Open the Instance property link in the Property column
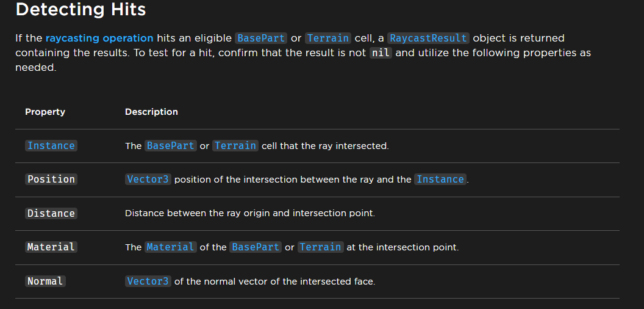This screenshot has width=644, height=309. (51, 146)
